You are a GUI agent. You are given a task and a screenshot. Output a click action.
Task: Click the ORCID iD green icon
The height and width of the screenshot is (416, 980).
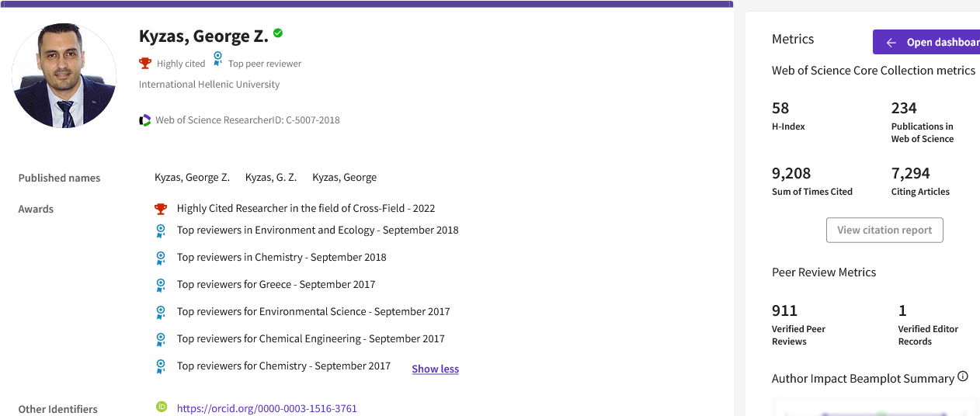coord(162,407)
